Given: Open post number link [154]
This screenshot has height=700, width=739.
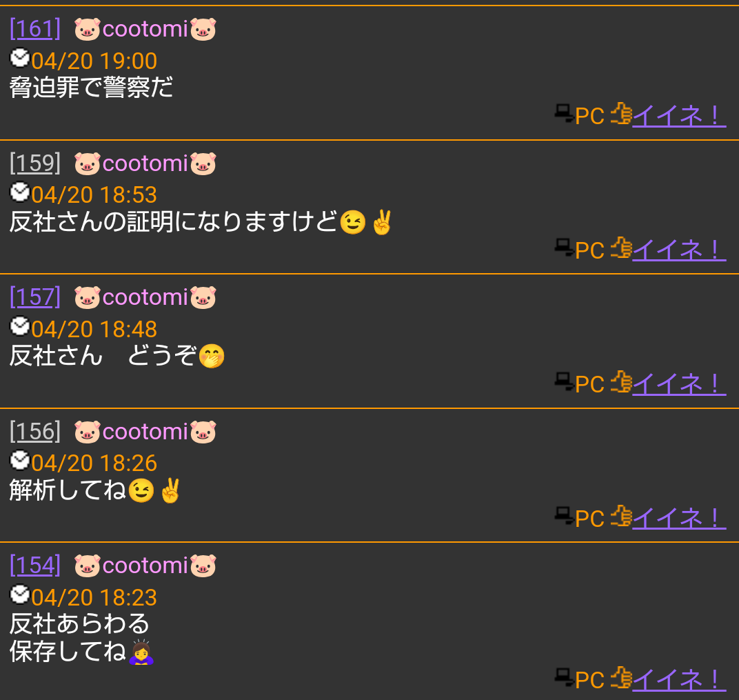Looking at the screenshot, I should (35, 566).
